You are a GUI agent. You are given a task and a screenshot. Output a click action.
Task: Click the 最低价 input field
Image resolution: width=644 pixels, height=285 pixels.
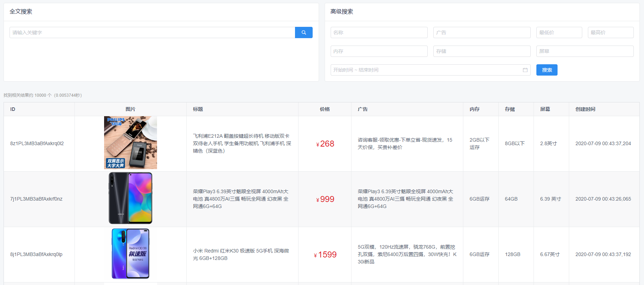click(559, 32)
